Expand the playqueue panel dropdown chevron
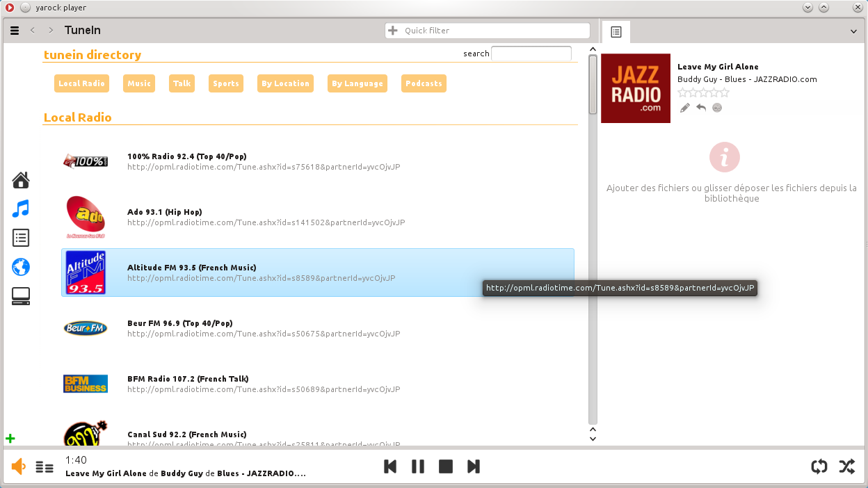 [x=853, y=31]
